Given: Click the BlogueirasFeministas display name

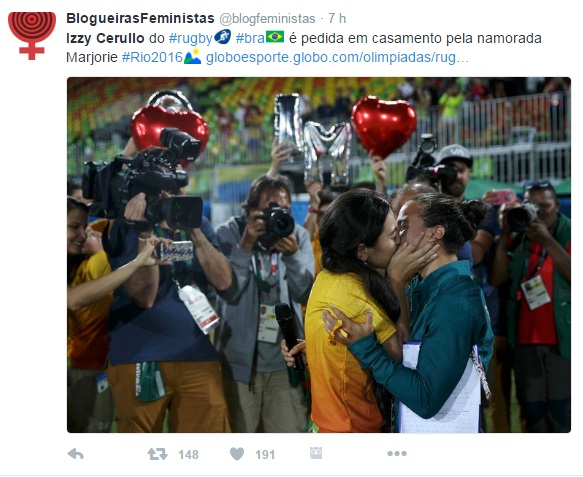Looking at the screenshot, I should tap(140, 18).
